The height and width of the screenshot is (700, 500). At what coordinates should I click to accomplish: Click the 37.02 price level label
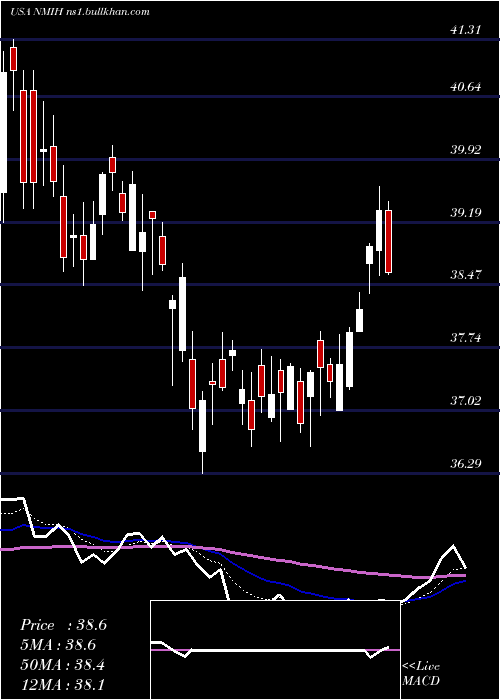pos(466,401)
